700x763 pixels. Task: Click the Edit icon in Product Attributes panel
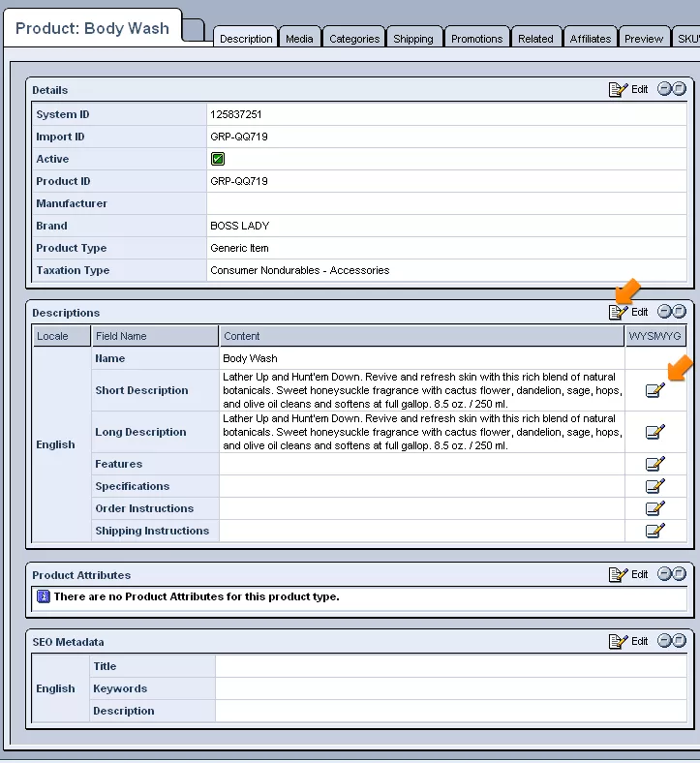pos(618,575)
